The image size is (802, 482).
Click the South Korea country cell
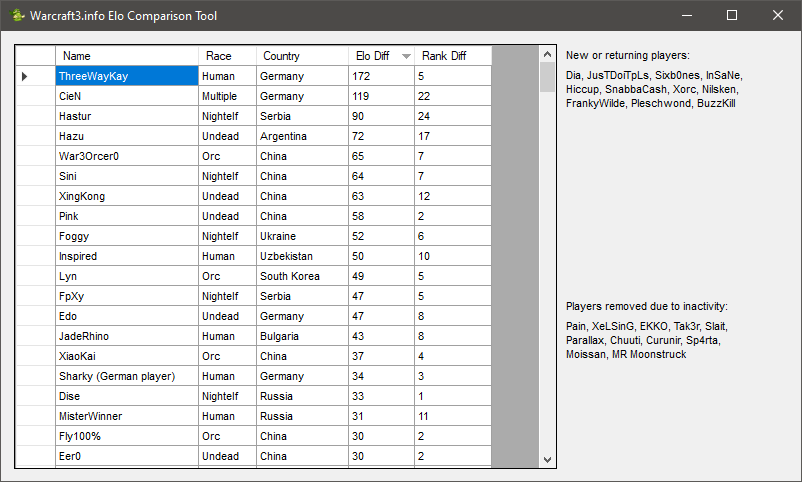302,276
